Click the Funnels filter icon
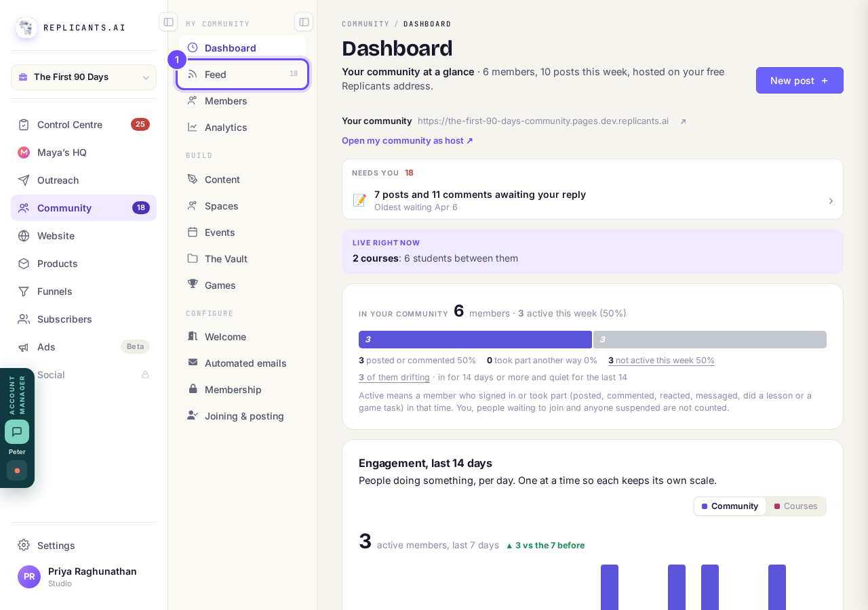This screenshot has width=868, height=610. [24, 291]
